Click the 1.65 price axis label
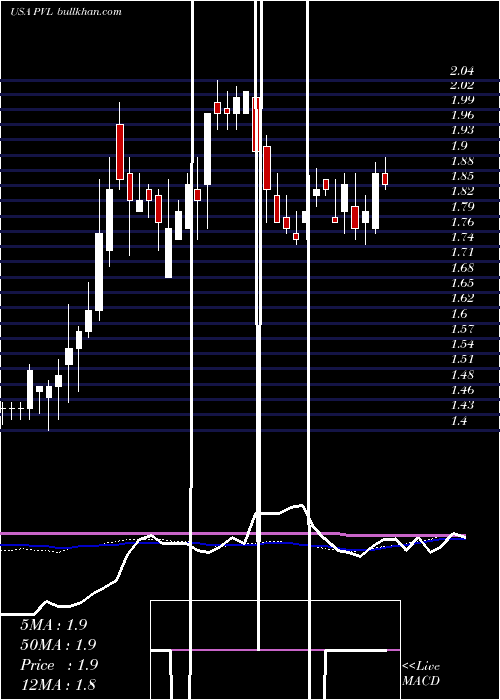The width and height of the screenshot is (500, 700). [x=462, y=283]
